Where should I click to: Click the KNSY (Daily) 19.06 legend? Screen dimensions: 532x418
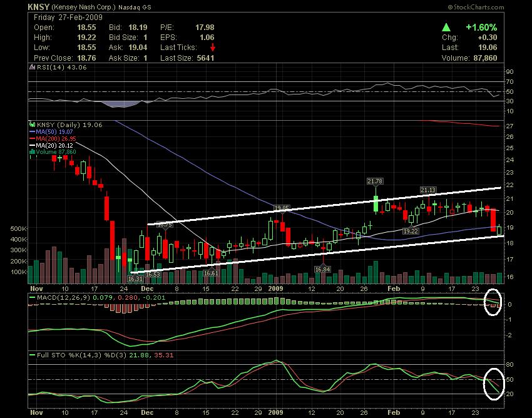(x=69, y=125)
